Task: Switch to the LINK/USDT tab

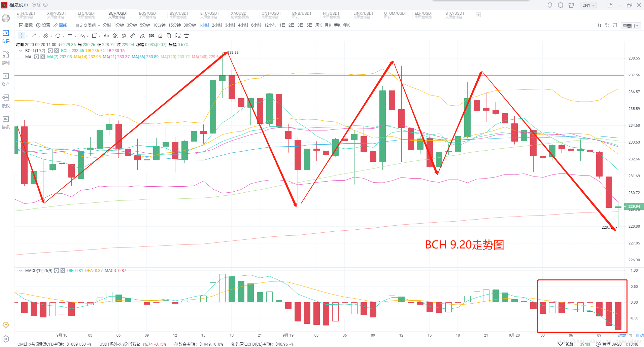Action: point(364,15)
